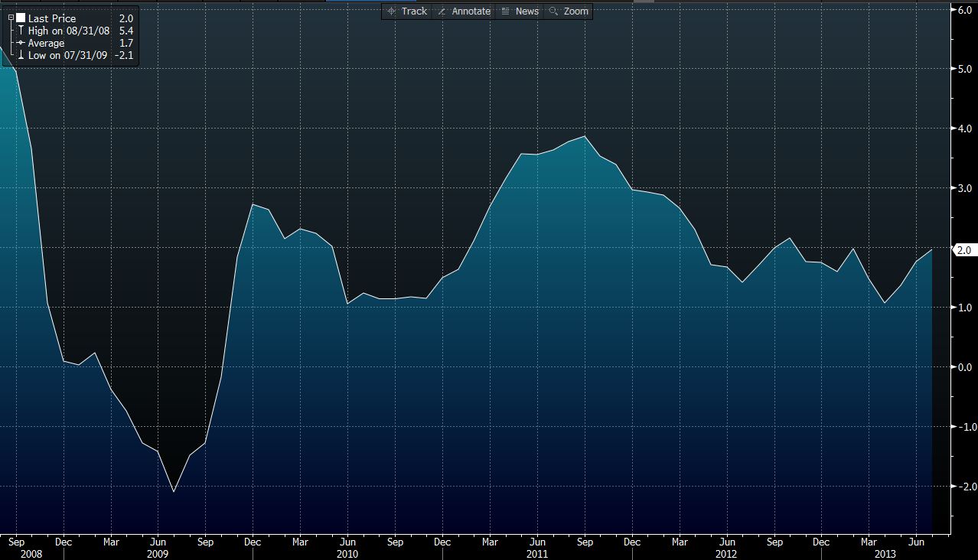The height and width of the screenshot is (560, 978).
Task: Click the Annotate button label
Action: click(x=471, y=11)
